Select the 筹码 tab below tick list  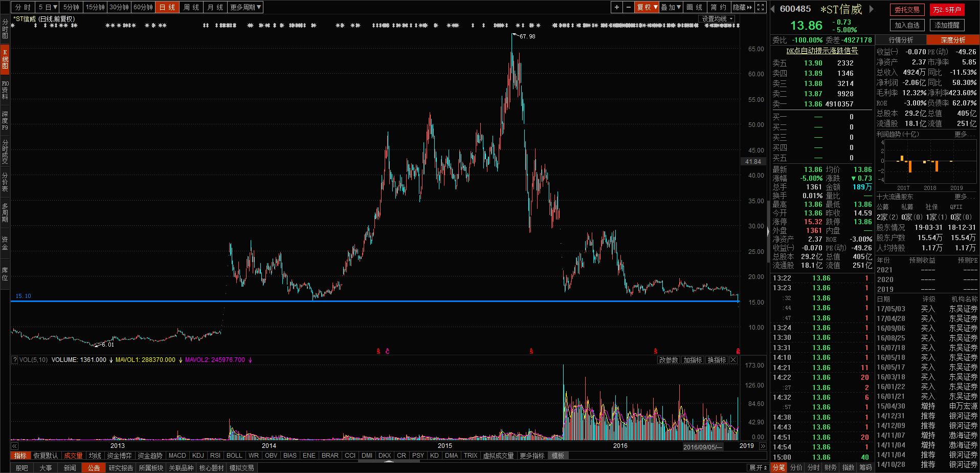click(x=865, y=467)
